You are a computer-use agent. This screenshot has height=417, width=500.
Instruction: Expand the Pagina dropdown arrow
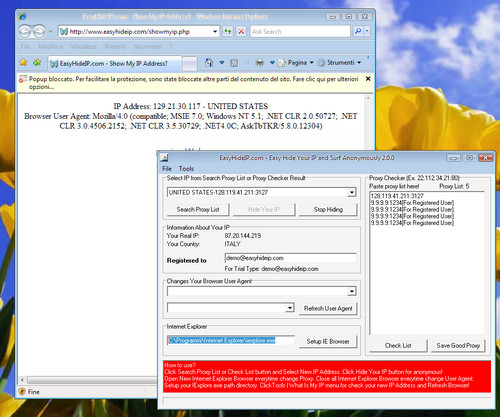(312, 62)
